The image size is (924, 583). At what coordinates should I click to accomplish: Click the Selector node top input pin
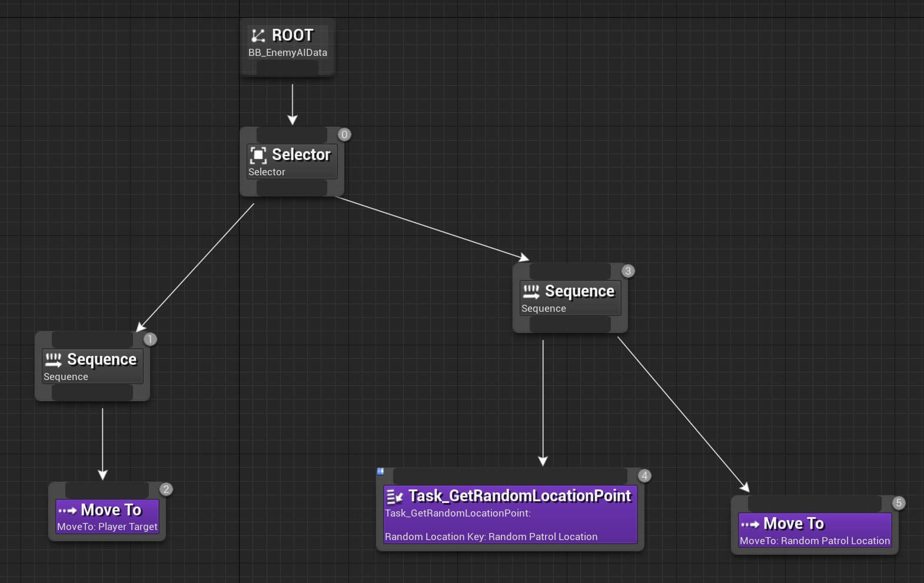point(292,135)
